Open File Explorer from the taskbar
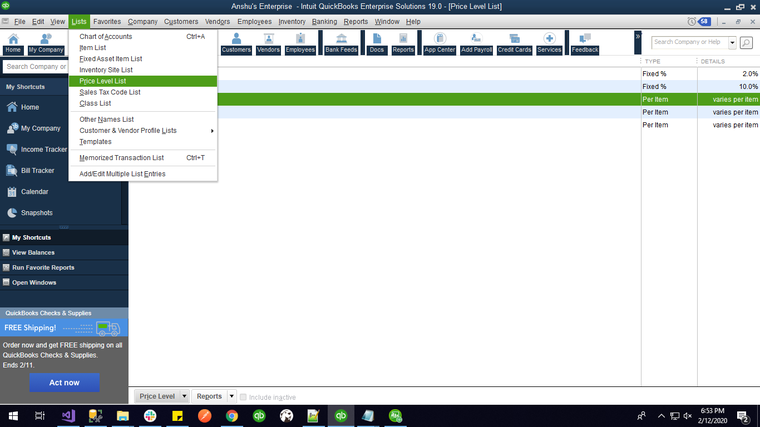760x427 pixels. pos(123,416)
